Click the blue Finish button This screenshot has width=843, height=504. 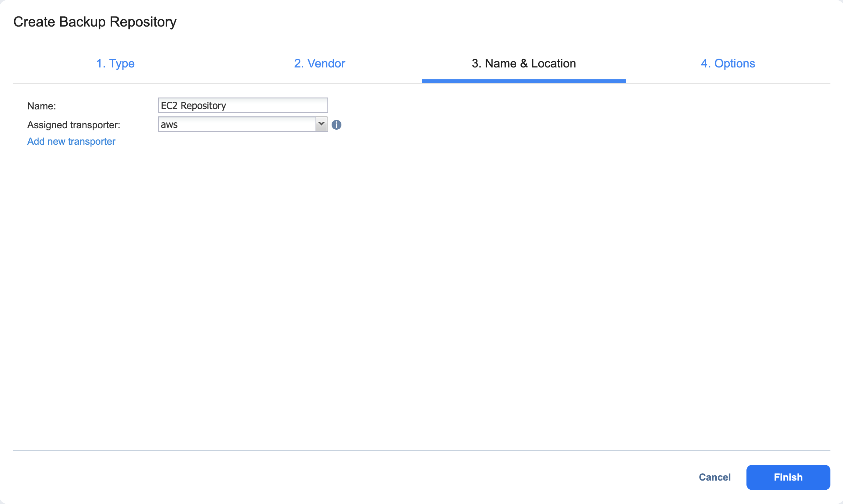(x=788, y=477)
